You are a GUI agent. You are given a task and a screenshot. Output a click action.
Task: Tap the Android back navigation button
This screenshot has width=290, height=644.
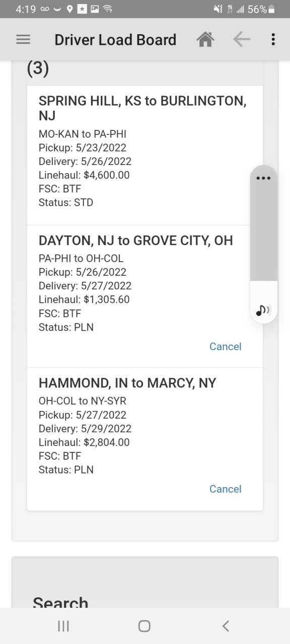click(x=226, y=626)
